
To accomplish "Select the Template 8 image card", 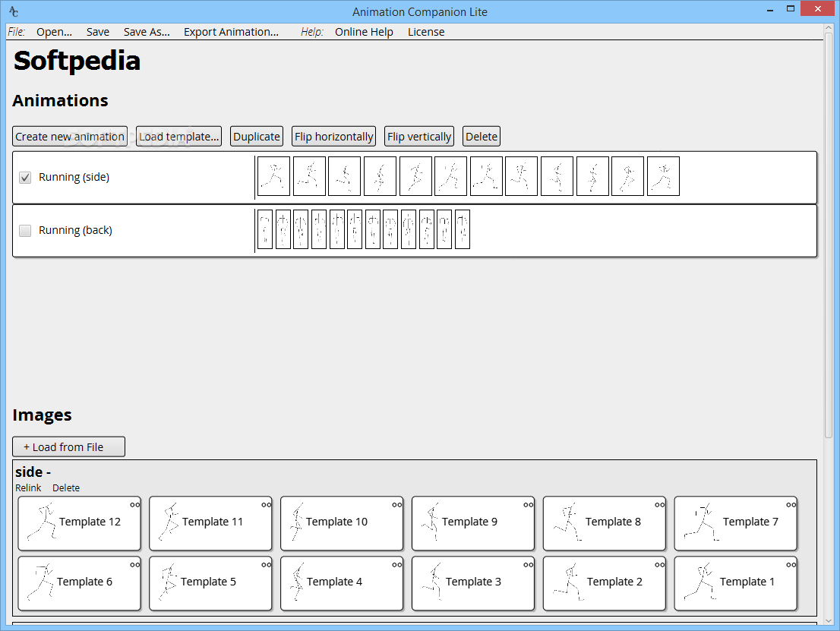I will click(x=605, y=523).
